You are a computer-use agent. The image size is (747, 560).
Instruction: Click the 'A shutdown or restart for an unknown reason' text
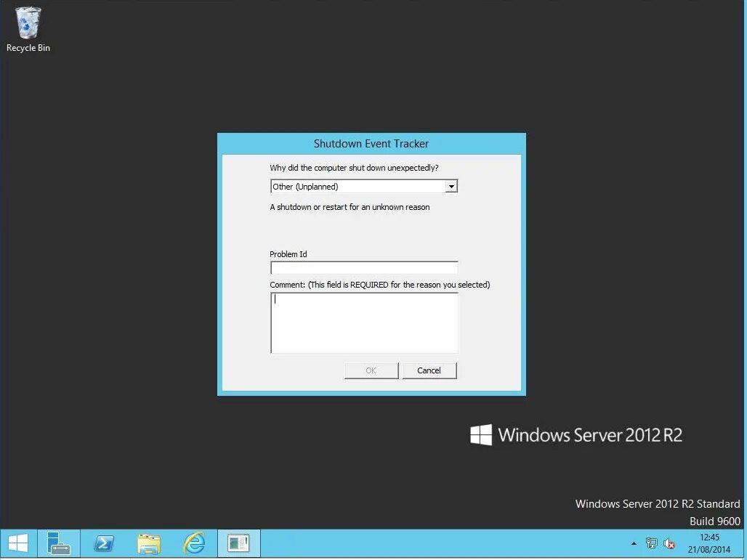point(350,207)
